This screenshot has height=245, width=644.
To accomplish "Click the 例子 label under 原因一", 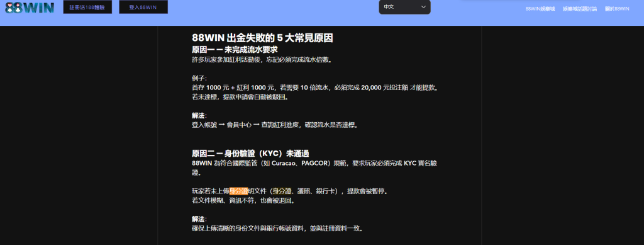I will tap(199, 78).
